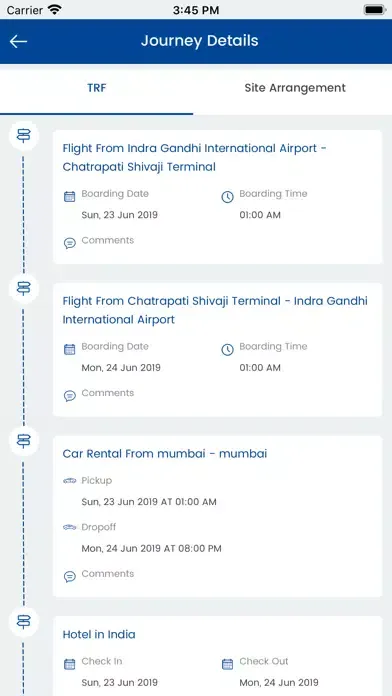This screenshot has height=696, width=392.
Task: Click the Comments bubble icon in the first flight card
Action: [70, 243]
